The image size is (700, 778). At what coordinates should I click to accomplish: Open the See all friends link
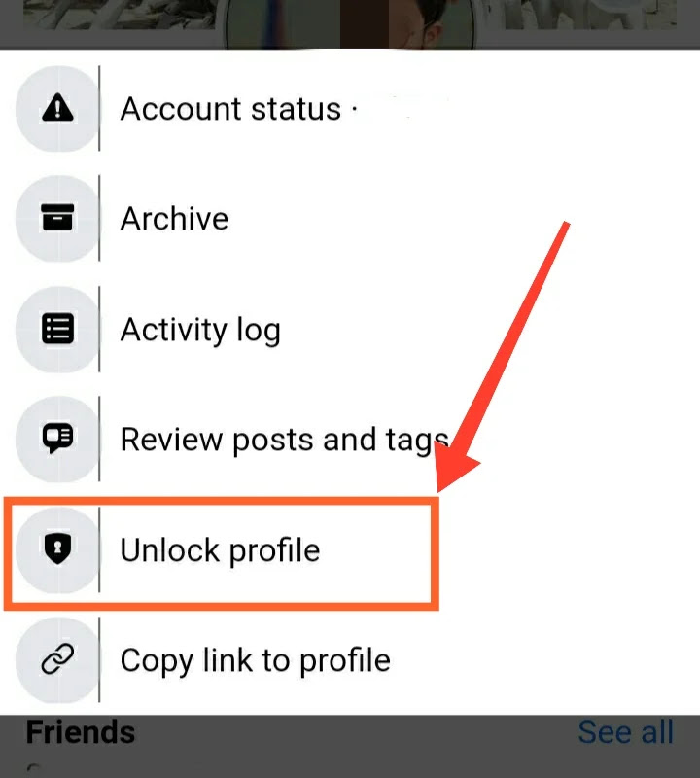[x=625, y=732]
